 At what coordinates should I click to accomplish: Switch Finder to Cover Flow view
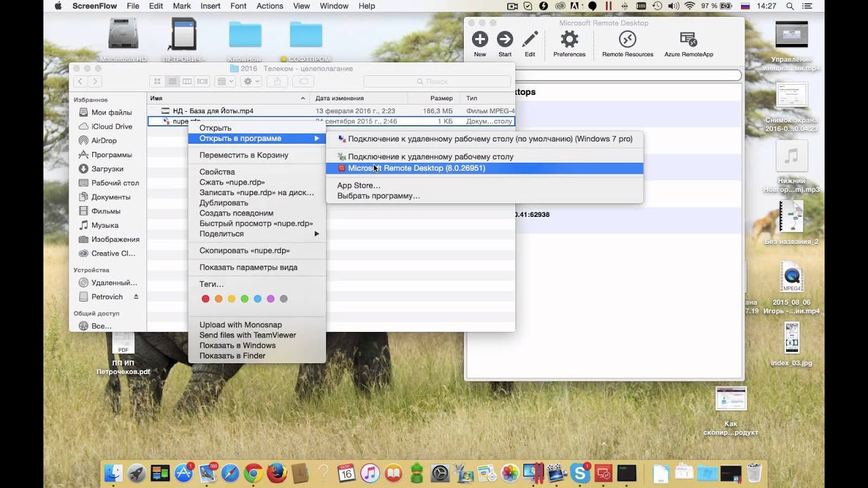(x=202, y=81)
